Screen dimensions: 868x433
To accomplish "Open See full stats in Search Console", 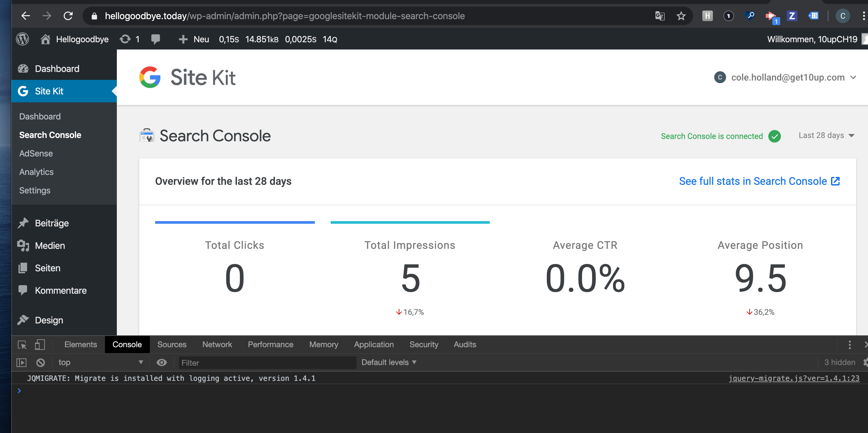I will 759,181.
